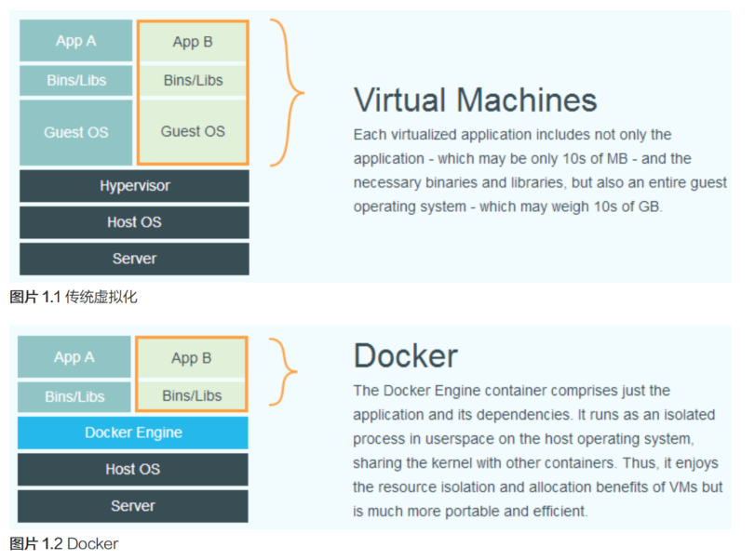Image resolution: width=755 pixels, height=560 pixels.
Task: Click the line 'The Docker Engine container comprises just the'
Action: 511,391
